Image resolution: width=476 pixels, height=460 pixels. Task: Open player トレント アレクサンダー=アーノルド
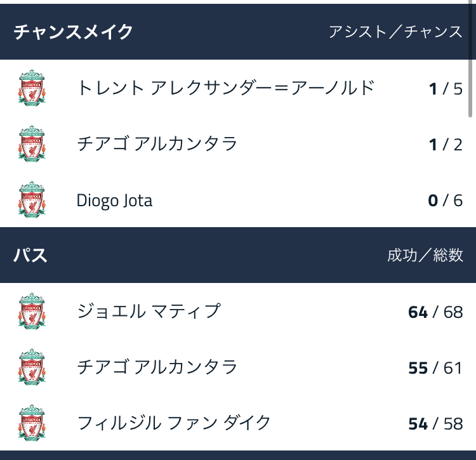pos(226,88)
